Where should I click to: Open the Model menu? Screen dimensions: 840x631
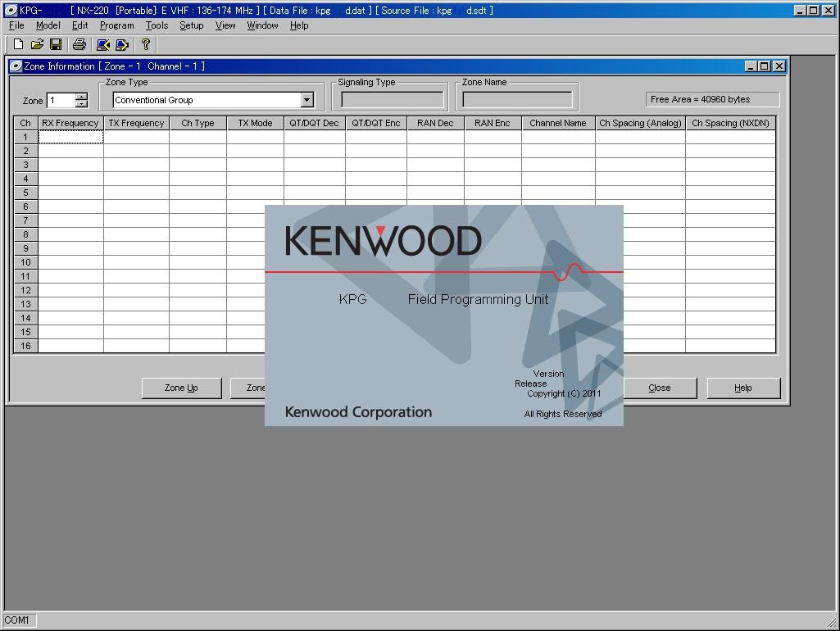(x=48, y=25)
